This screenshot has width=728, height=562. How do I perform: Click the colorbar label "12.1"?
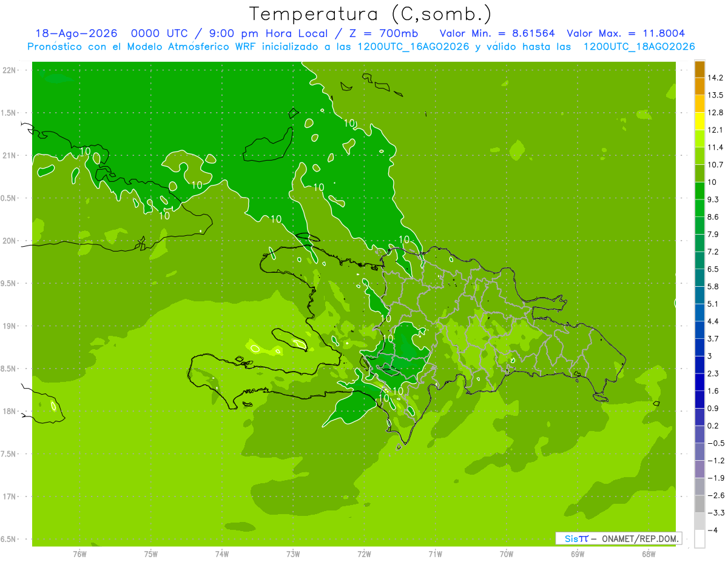point(715,130)
